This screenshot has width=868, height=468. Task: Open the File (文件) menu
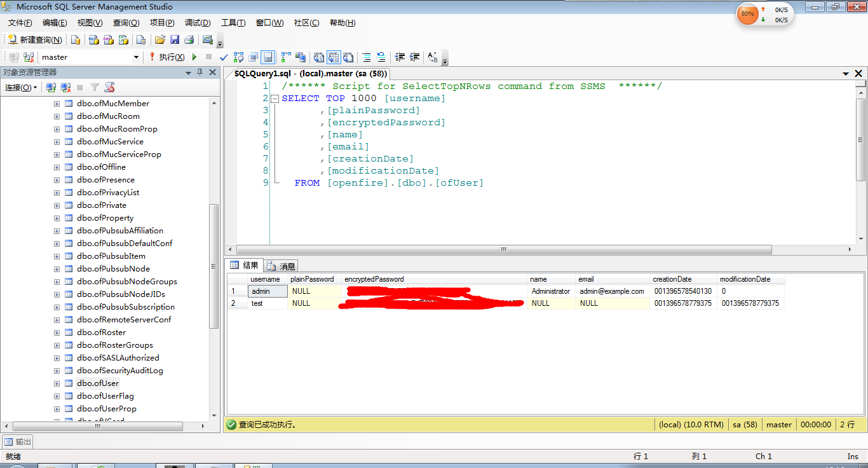tap(20, 23)
